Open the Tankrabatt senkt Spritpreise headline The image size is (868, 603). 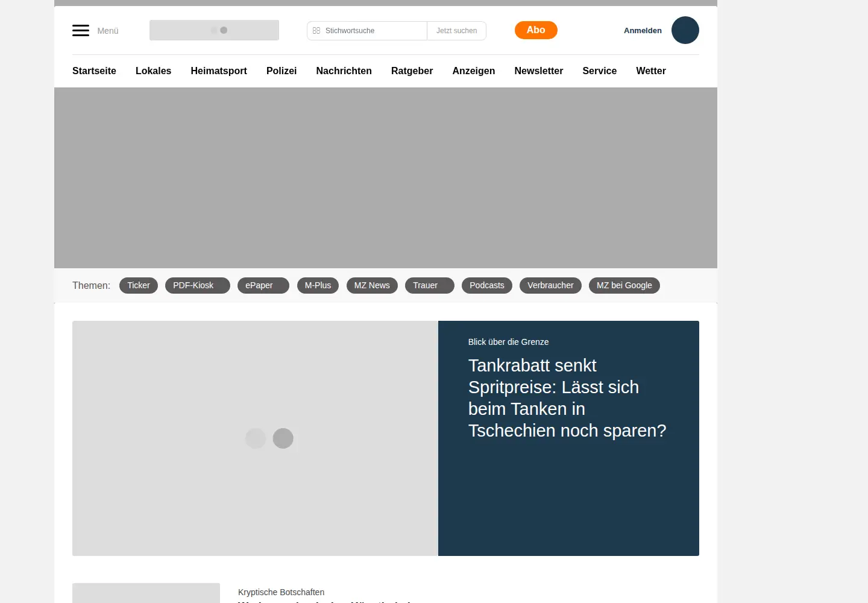(567, 398)
